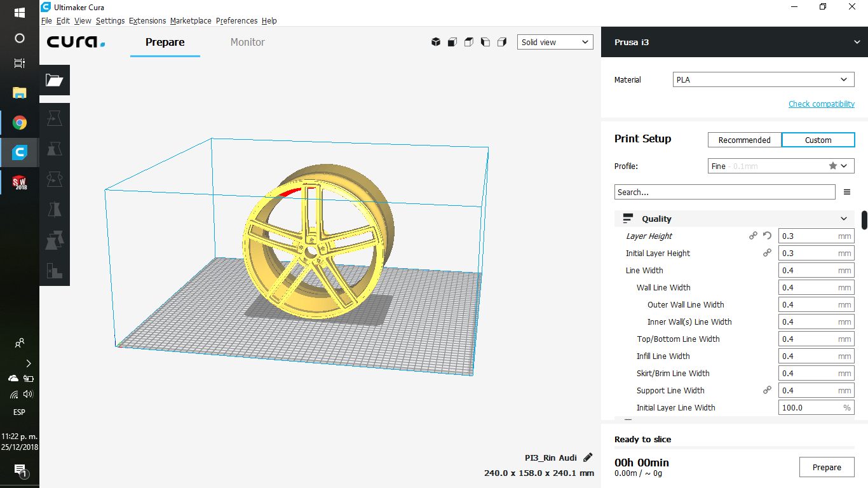Screen dimensions: 868x488
Task: Select the Support Blocker tool
Action: coord(55,271)
